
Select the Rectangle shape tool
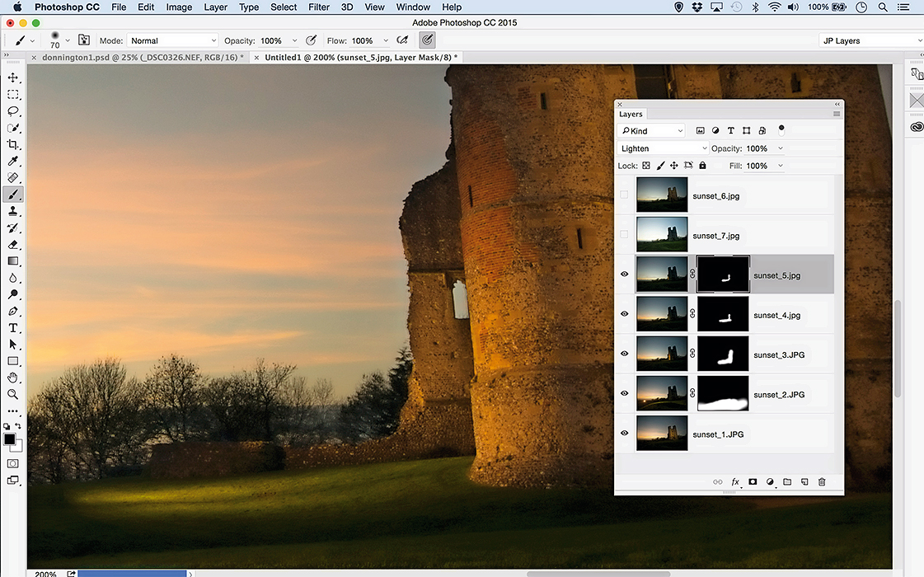(13, 361)
